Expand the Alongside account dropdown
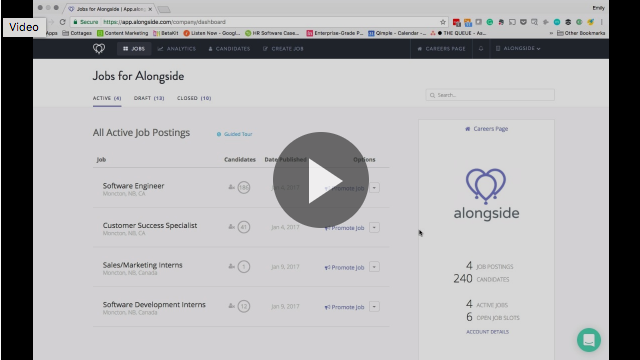 coord(518,49)
